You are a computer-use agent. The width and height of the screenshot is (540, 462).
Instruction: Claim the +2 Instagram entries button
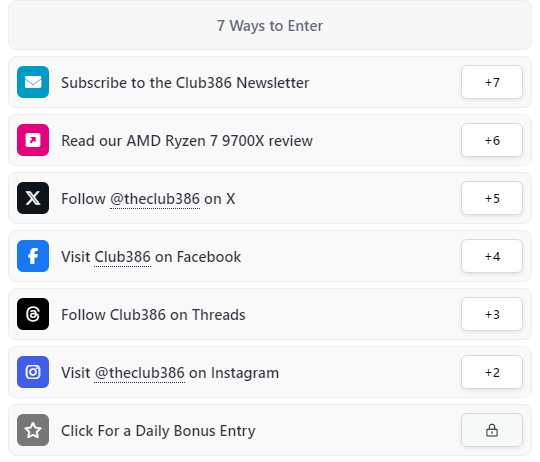click(x=492, y=372)
